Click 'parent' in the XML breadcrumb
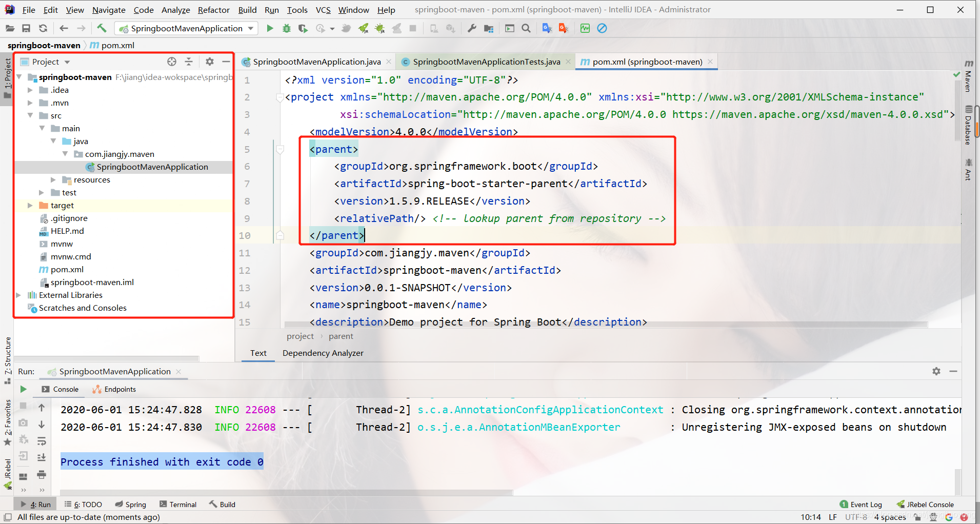 point(341,336)
